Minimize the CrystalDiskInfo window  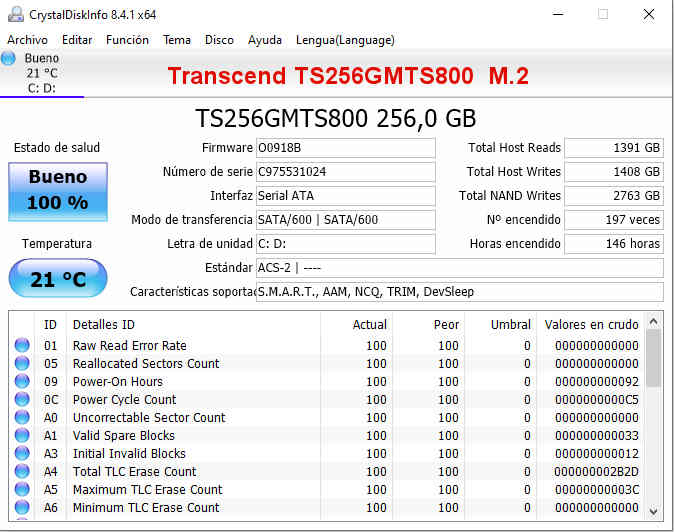[x=558, y=14]
